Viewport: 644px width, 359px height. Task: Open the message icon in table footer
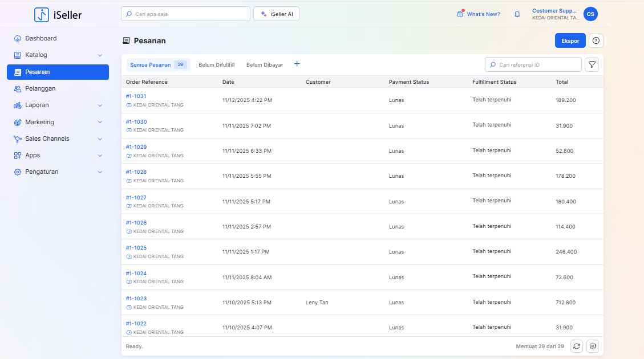(593, 346)
